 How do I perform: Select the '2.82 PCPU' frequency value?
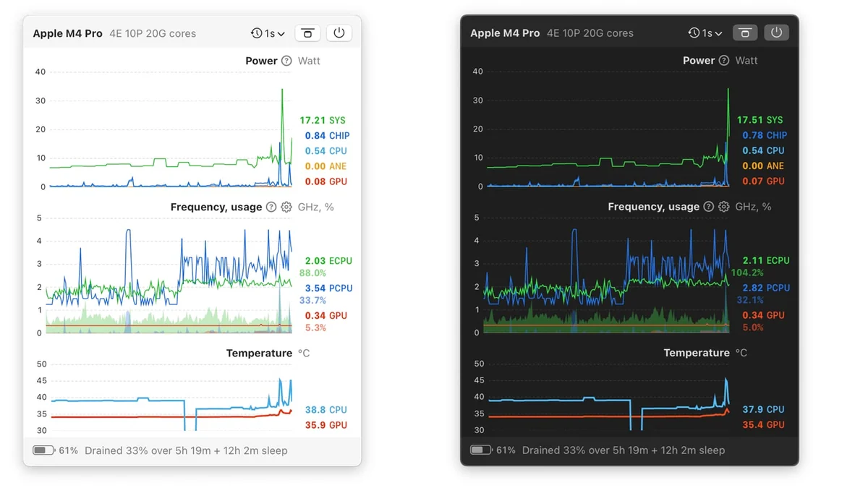[766, 288]
